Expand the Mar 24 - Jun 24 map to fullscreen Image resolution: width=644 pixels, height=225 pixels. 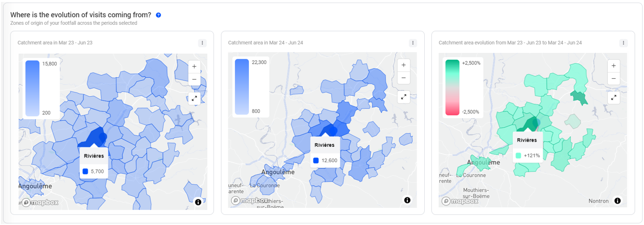tap(404, 97)
